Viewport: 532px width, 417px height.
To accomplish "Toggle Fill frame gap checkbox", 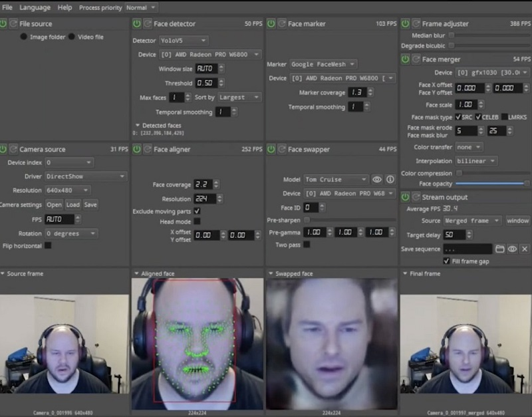I will coord(446,261).
